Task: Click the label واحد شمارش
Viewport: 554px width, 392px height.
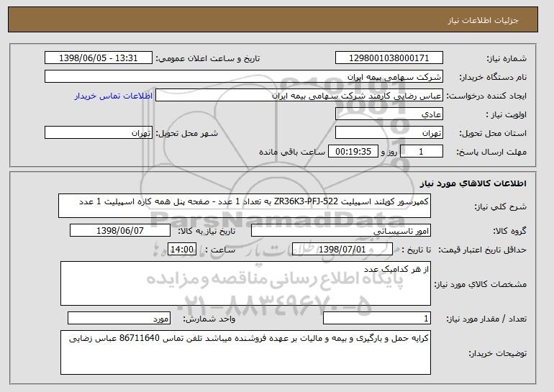Action: tap(209, 319)
